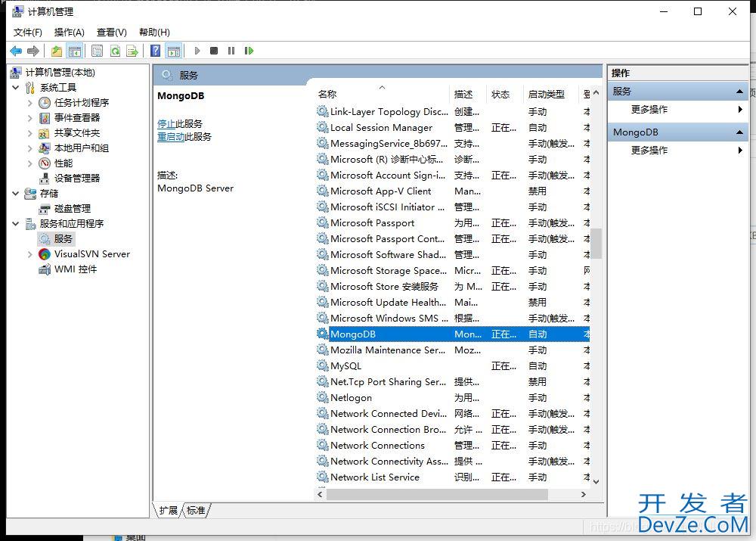
Task: Toggle the Show/Hide Console Tree icon
Action: point(75,51)
